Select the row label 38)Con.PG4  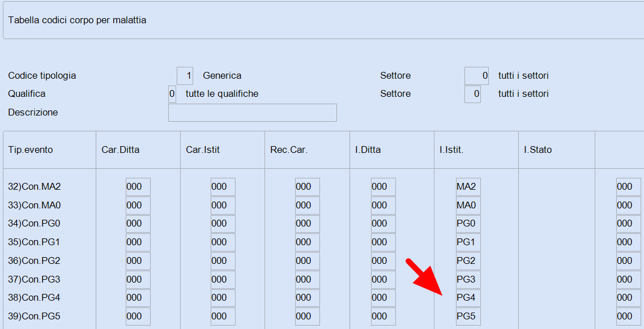pyautogui.click(x=34, y=298)
